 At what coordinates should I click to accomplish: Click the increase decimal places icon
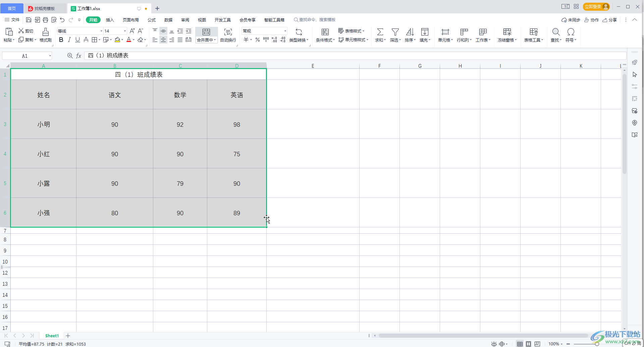[274, 40]
